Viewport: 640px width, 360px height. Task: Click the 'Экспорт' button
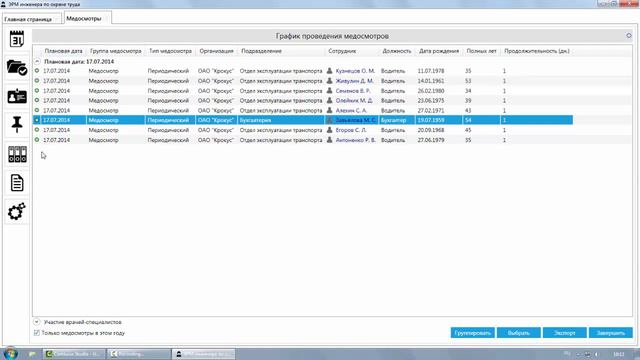coord(564,333)
